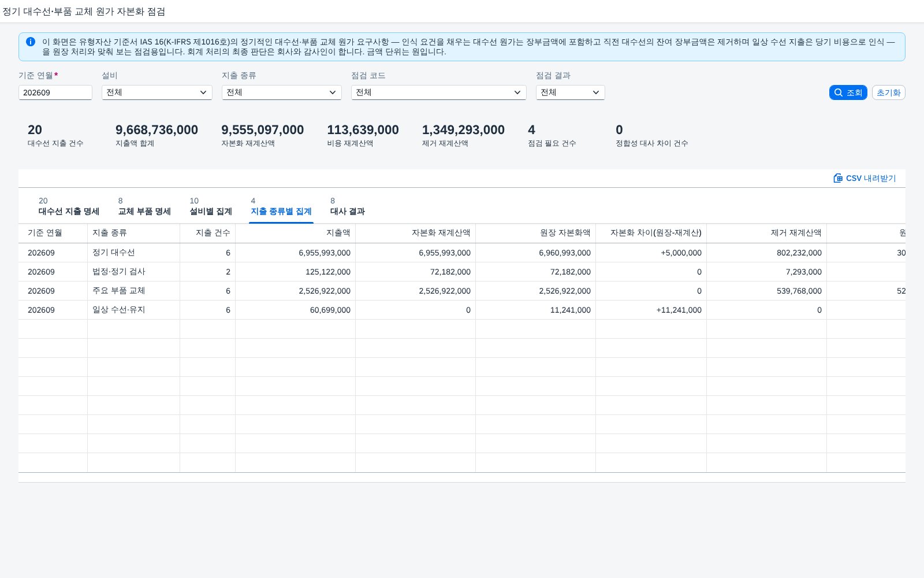Click the info icon in the blue banner
Screen dimensions: 924x578
tap(31, 42)
